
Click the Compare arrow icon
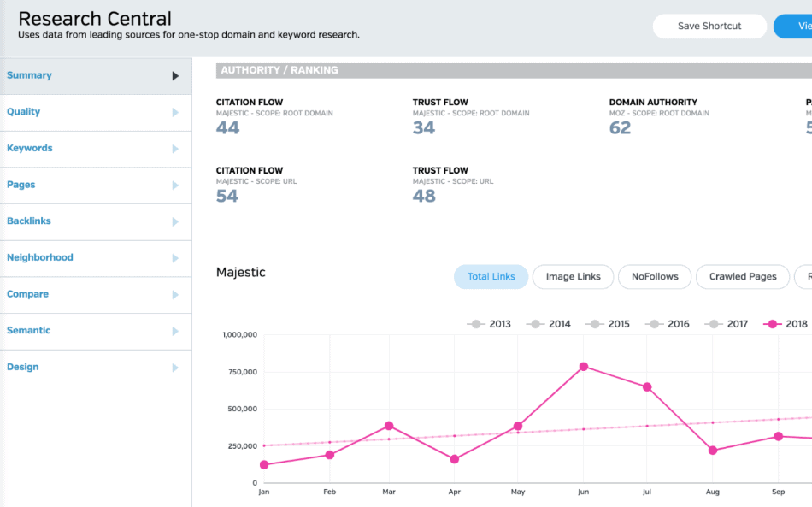(175, 295)
